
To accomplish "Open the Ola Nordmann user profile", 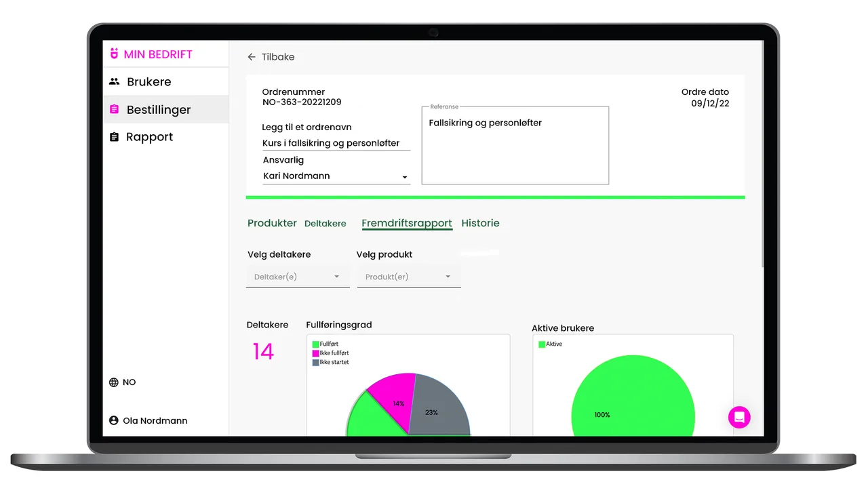I will [x=149, y=420].
